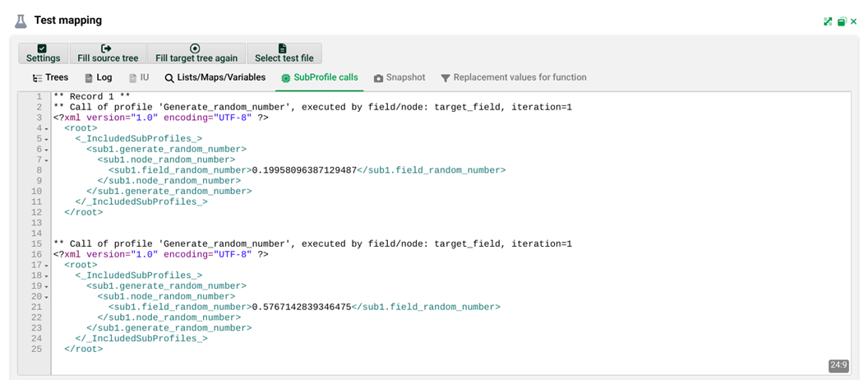Screen dimensions: 868x380
Task: Click the green window icon beside close
Action: click(841, 21)
